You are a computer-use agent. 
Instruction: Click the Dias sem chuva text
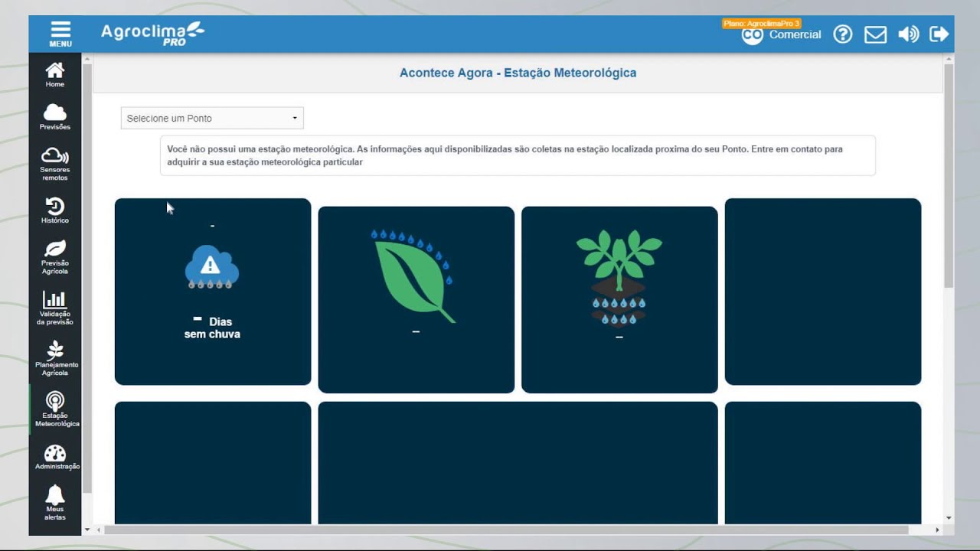pyautogui.click(x=212, y=328)
